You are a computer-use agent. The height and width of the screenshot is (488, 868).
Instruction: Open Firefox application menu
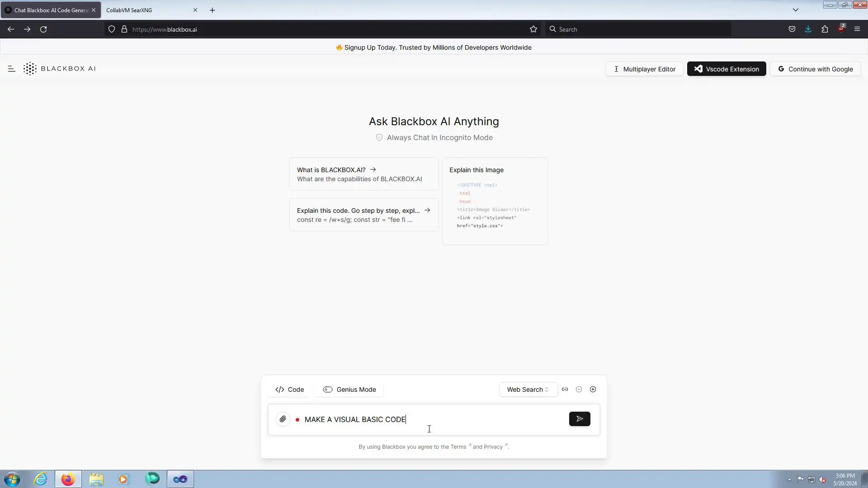(x=857, y=29)
